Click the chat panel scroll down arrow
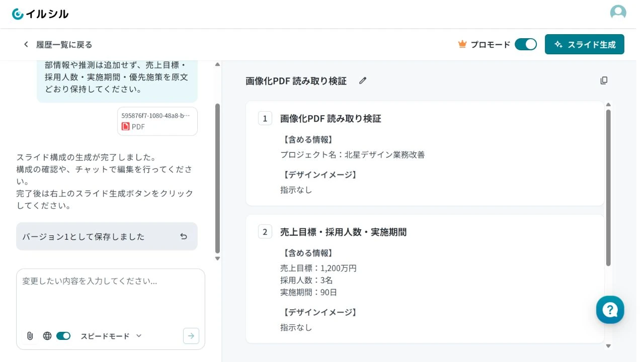This screenshot has width=644, height=362. 217,258
